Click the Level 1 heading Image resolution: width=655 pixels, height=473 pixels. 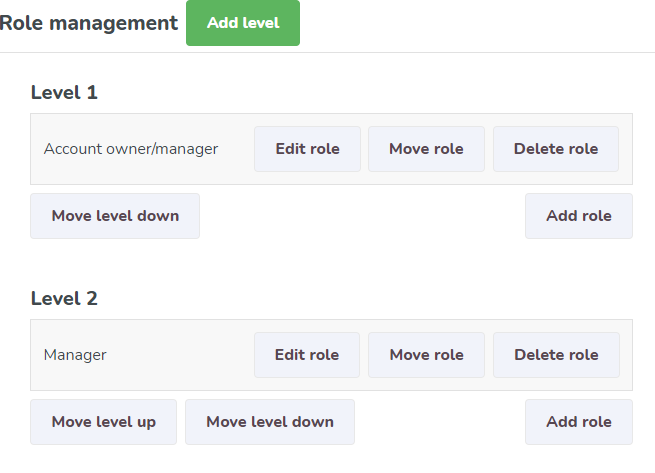[x=64, y=92]
